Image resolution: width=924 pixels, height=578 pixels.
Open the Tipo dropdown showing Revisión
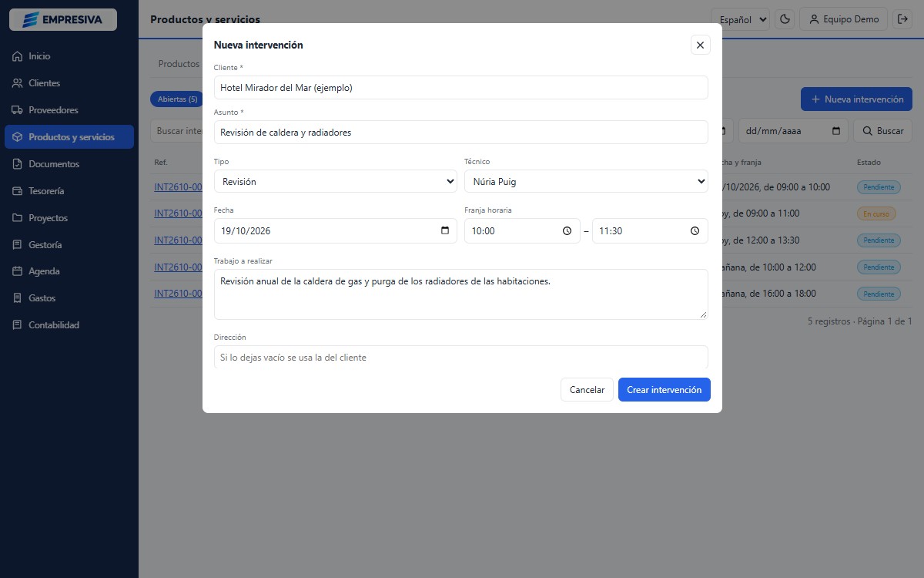[336, 181]
